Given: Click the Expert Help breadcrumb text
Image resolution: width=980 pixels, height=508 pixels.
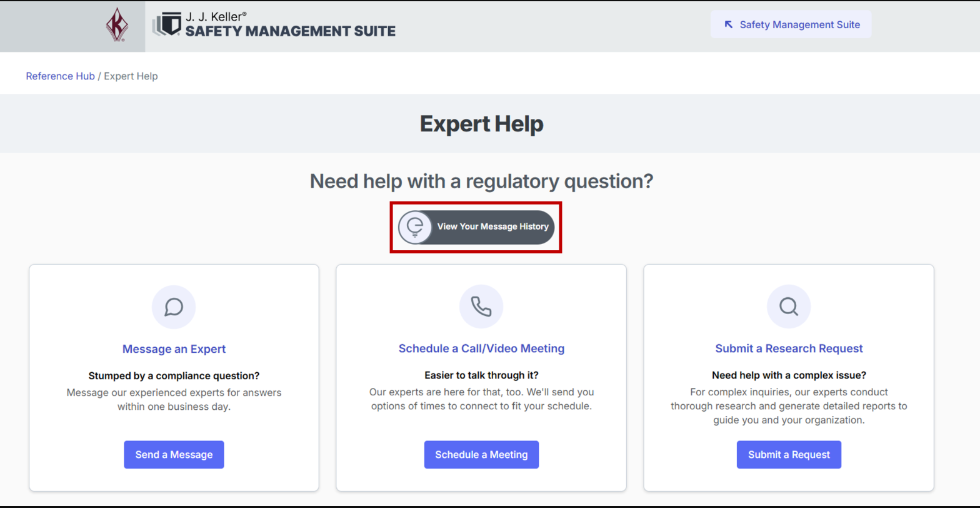Looking at the screenshot, I should tap(131, 76).
